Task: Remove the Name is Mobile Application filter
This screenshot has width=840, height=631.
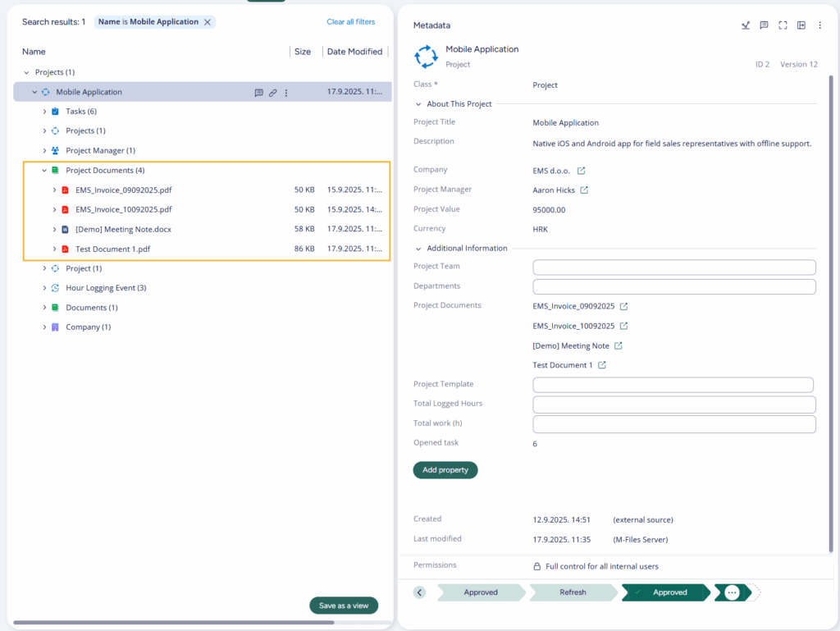Action: click(x=208, y=22)
